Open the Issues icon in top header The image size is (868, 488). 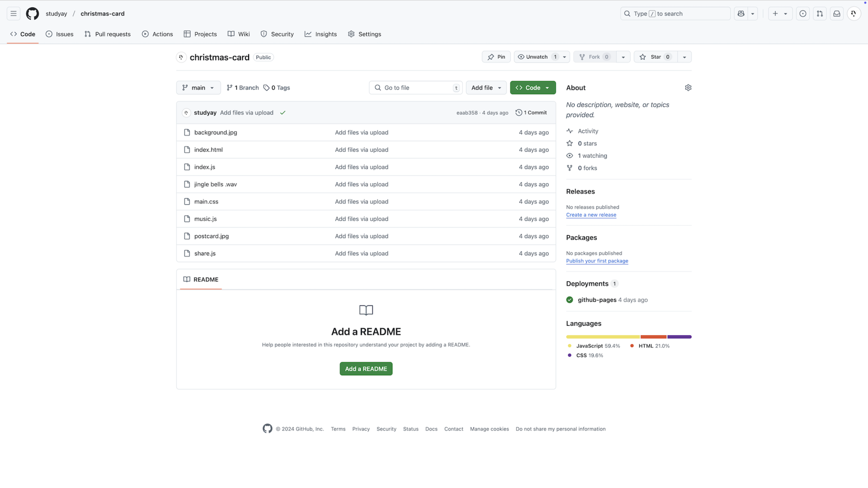click(803, 14)
